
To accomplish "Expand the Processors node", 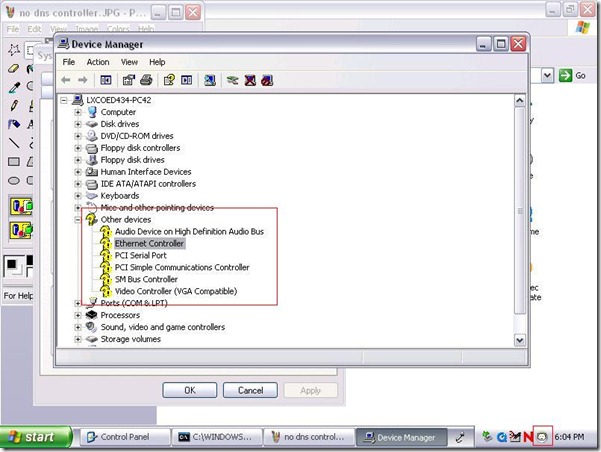I will (78, 315).
